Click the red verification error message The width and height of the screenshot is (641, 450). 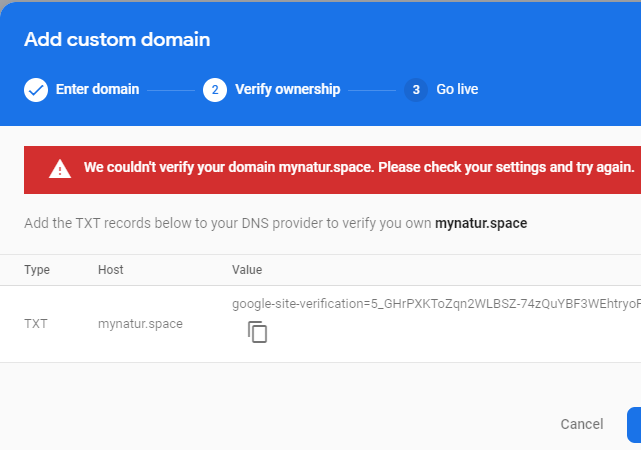[358, 168]
